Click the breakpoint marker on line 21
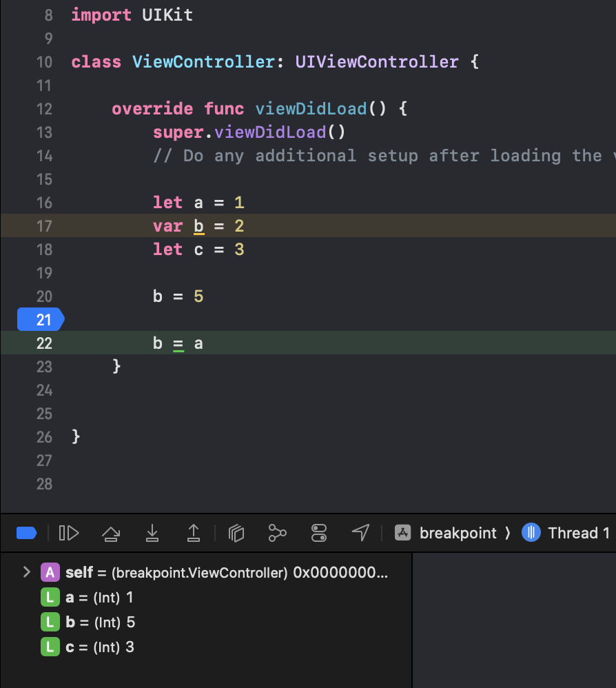Viewport: 616px width, 688px height. click(40, 319)
